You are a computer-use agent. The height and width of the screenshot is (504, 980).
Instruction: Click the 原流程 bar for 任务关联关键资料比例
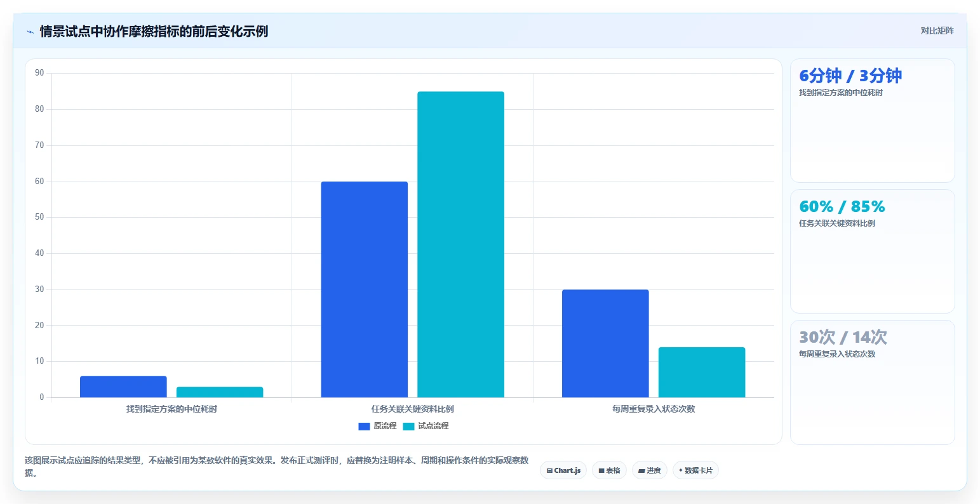click(365, 289)
